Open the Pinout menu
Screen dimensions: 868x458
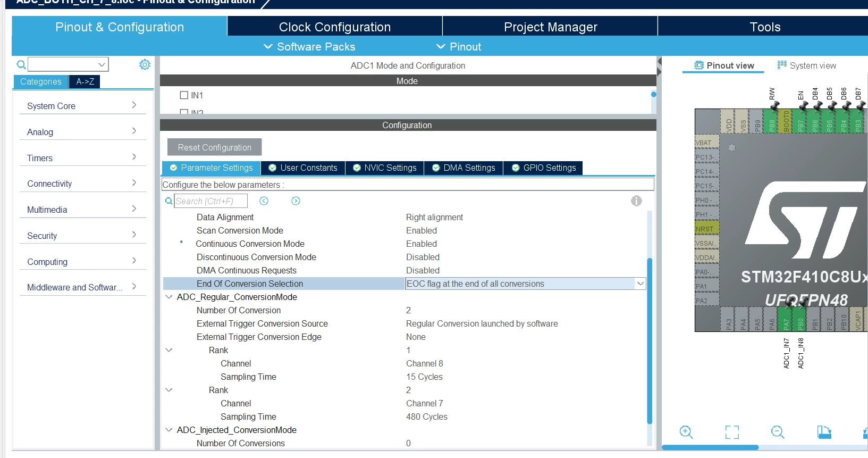[459, 47]
